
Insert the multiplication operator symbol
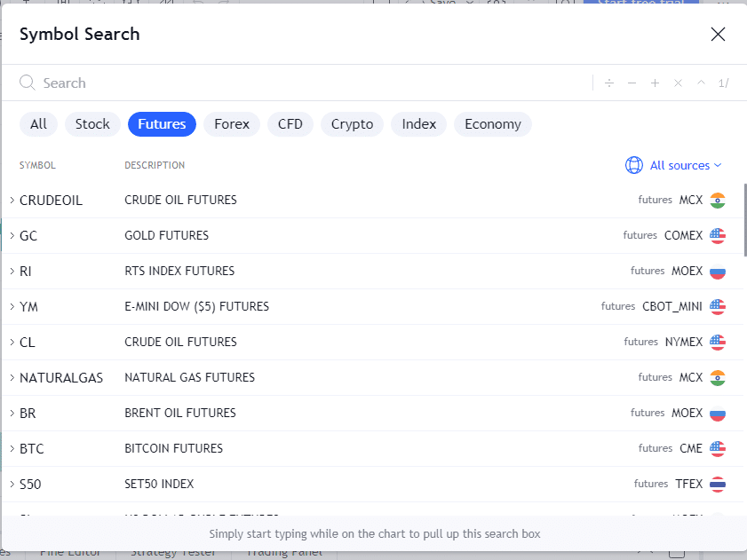pos(678,83)
